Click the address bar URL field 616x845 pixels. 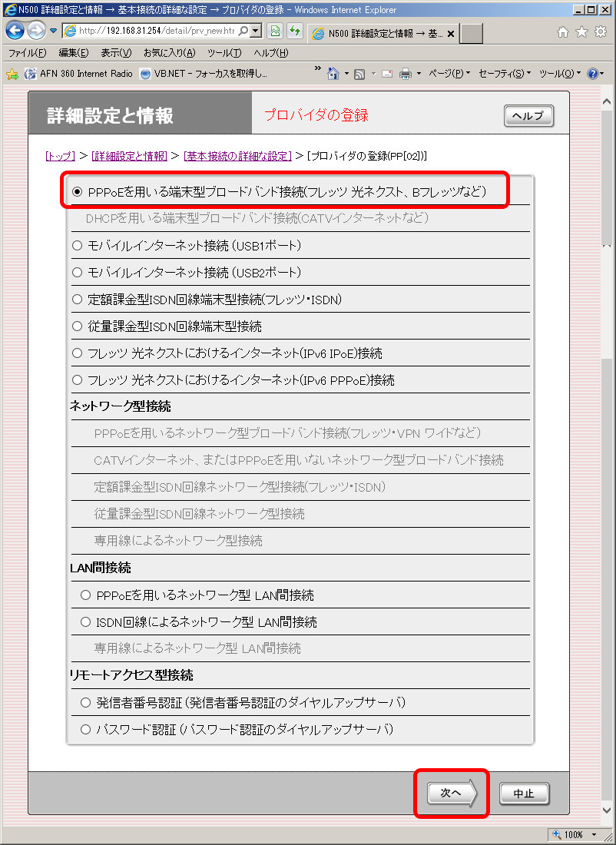[x=156, y=31]
